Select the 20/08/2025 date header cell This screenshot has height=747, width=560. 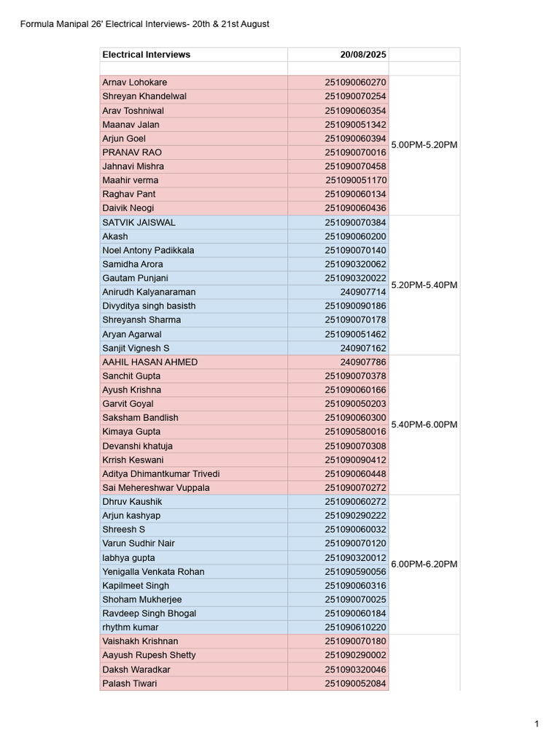pos(338,54)
